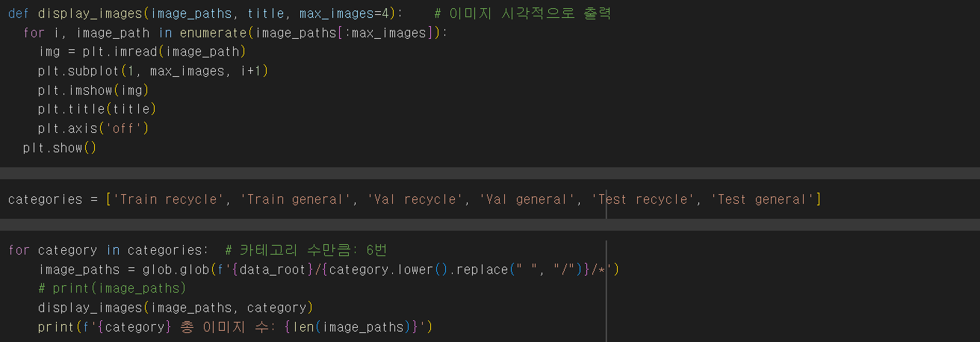The height and width of the screenshot is (342, 980).
Task: Click the 'categories' variable name in the assignment cell
Action: point(45,199)
